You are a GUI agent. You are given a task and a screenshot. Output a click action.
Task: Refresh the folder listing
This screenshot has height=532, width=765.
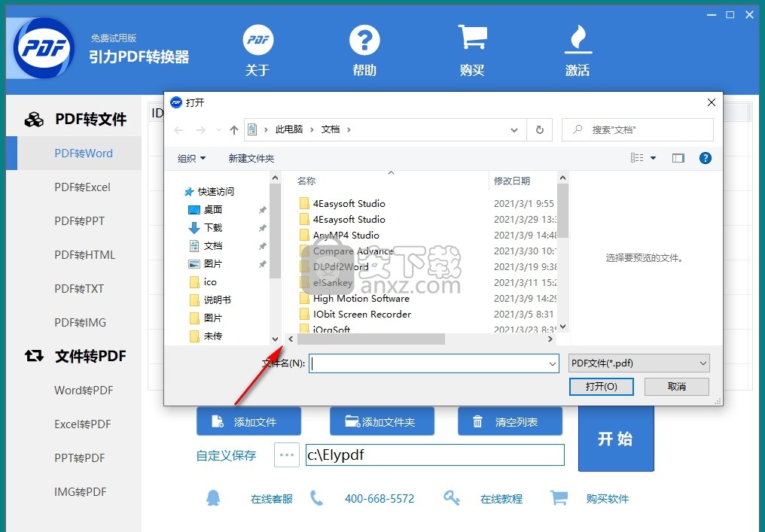pos(540,129)
